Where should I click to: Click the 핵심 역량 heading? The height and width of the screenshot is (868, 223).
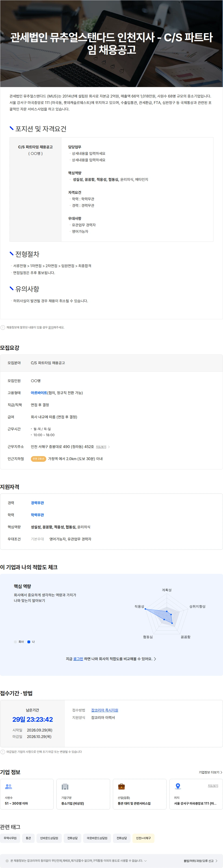click(22, 586)
